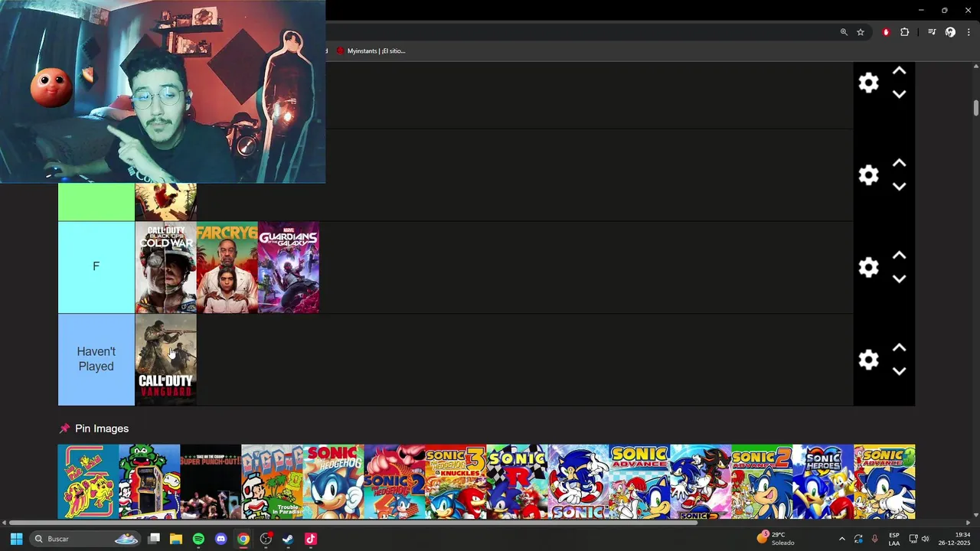Select the Ms. Pac-Man cover thumbnail
The height and width of the screenshot is (551, 980).
[x=88, y=481]
